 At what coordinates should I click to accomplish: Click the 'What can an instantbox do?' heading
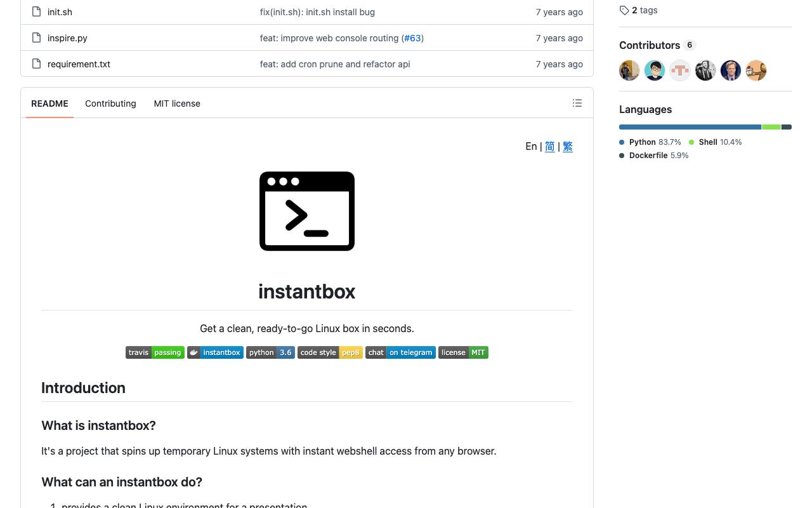click(122, 482)
